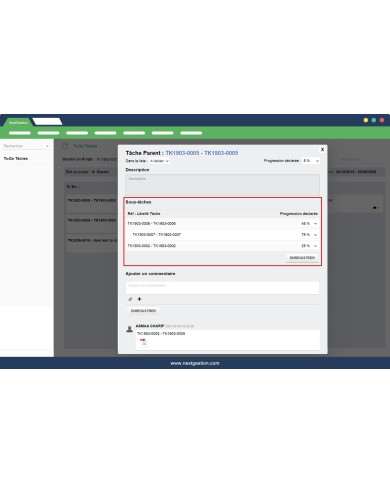Click the last green navigation bar item
Screen dimensions: 390x484
pos(191,133)
